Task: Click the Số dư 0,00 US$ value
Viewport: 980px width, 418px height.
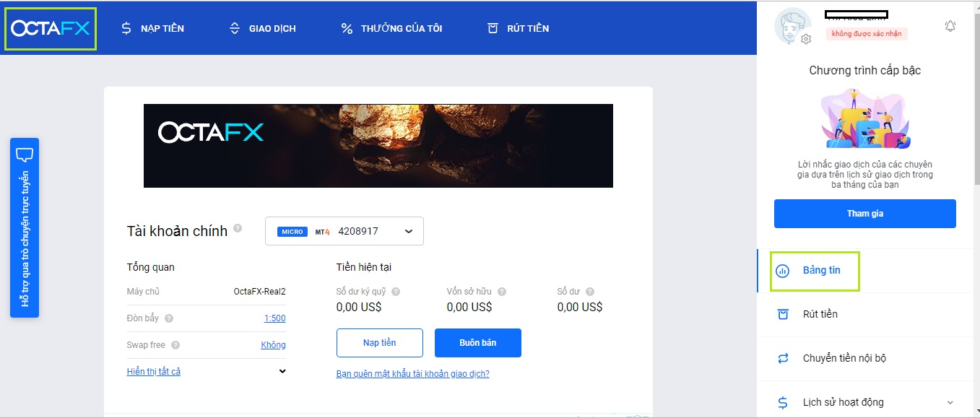Action: tap(580, 308)
